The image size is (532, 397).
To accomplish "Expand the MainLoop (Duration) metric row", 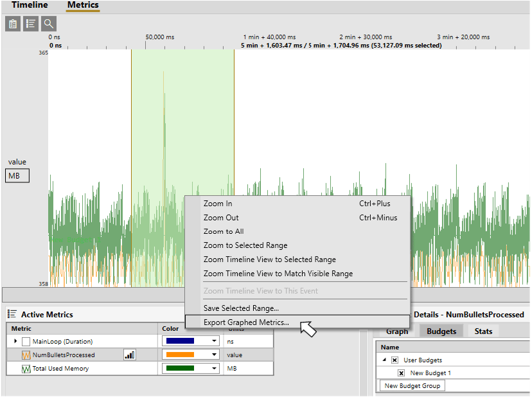I will point(15,341).
